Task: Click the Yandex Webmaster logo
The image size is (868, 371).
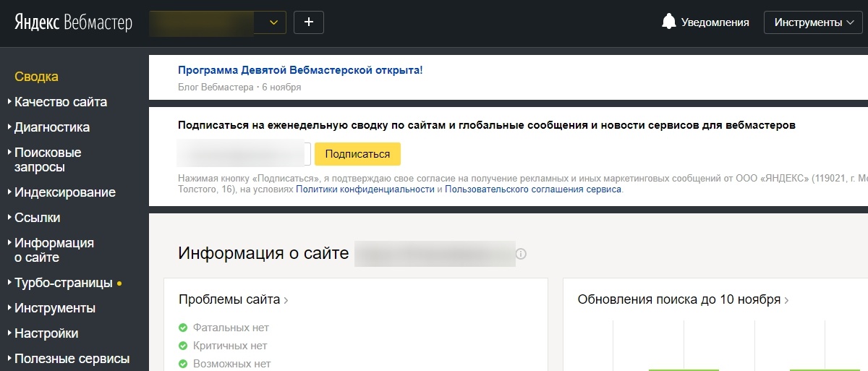Action: coord(73,22)
